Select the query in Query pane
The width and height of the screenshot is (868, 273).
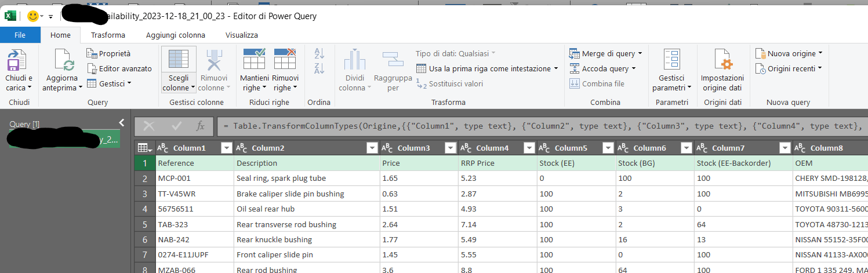click(64, 140)
